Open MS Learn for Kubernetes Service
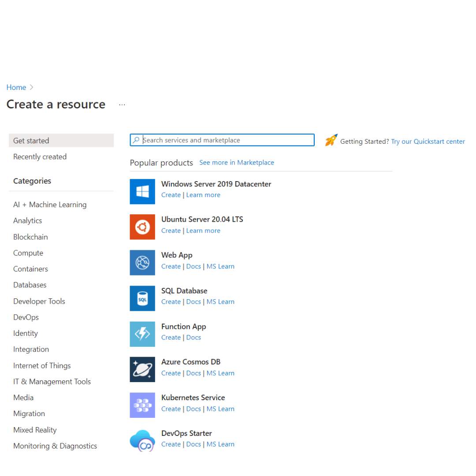 (220, 409)
